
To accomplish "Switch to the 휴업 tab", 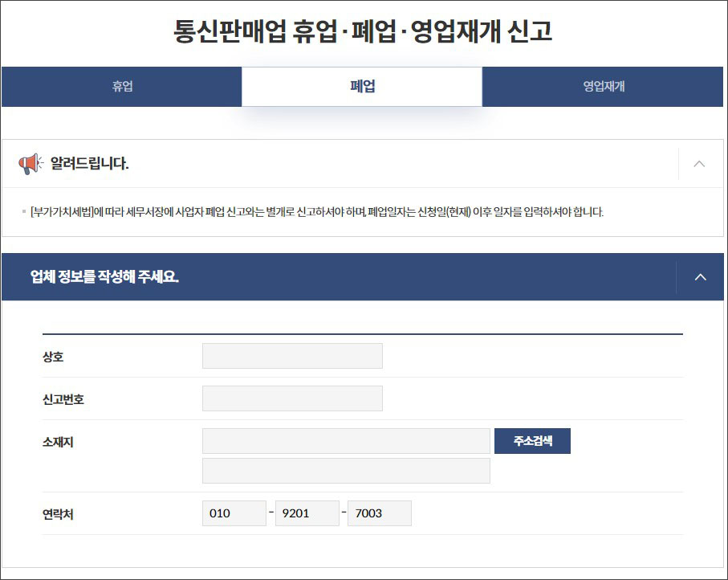I will click(x=122, y=87).
